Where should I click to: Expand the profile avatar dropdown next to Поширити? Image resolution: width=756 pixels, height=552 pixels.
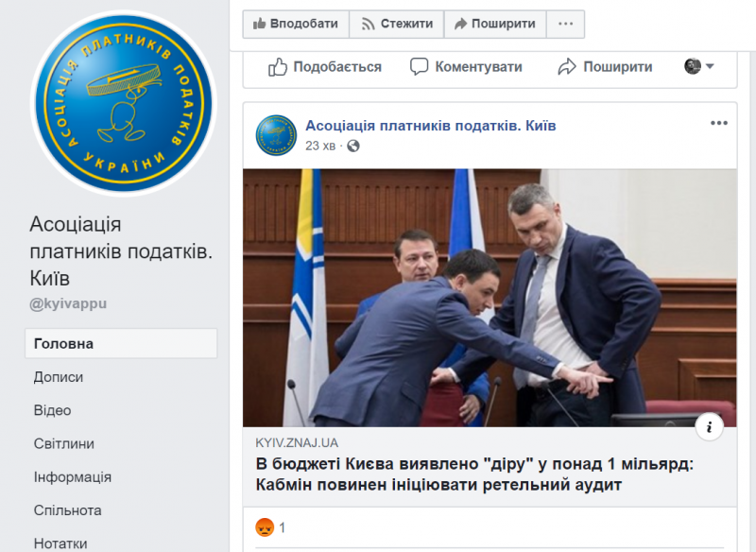point(698,66)
